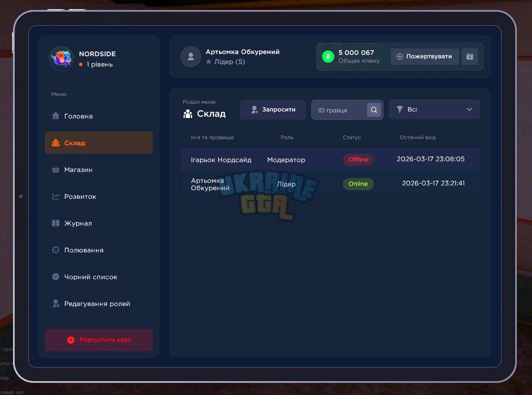
Task: Click the people icon in orange Склад item
Action: coord(56,143)
